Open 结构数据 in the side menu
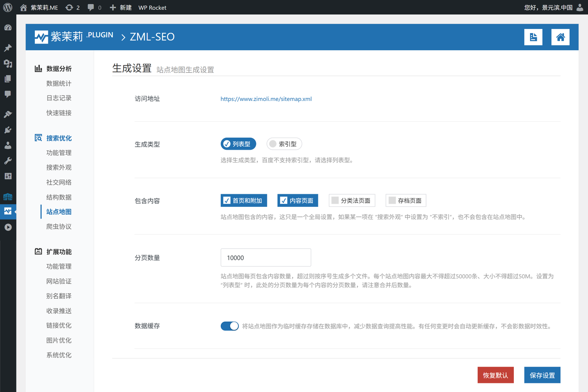Viewport: 588px width, 392px height. coord(59,197)
